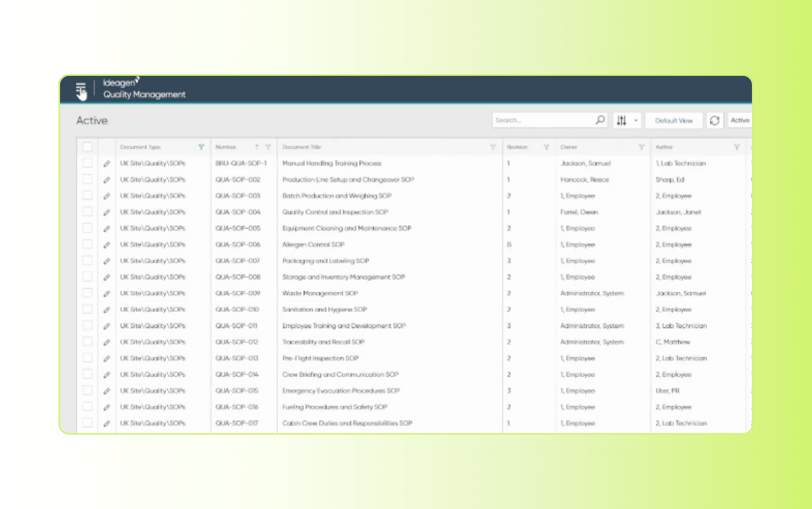Toggle the select-all checkbox in header
Image resolution: width=812 pixels, height=509 pixels.
[x=88, y=147]
